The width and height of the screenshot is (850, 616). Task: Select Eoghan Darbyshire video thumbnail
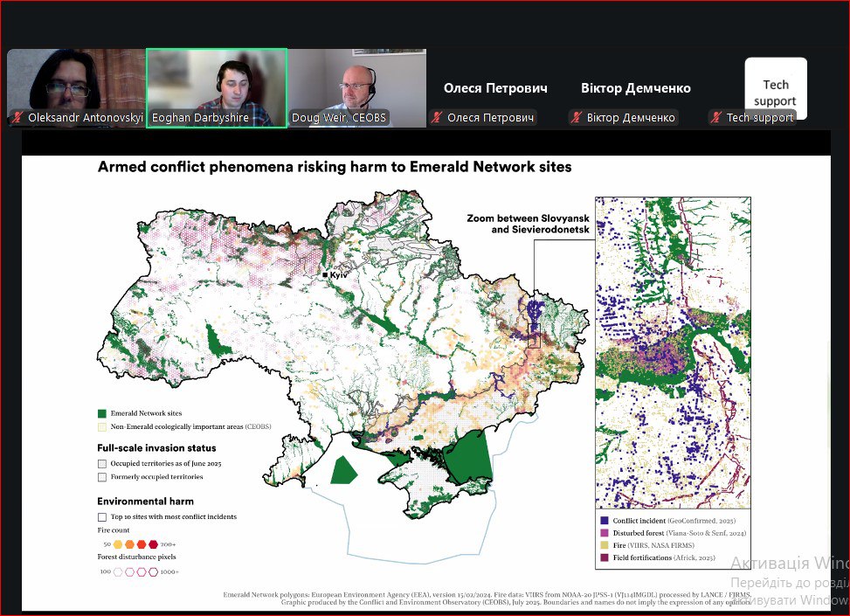tap(217, 88)
